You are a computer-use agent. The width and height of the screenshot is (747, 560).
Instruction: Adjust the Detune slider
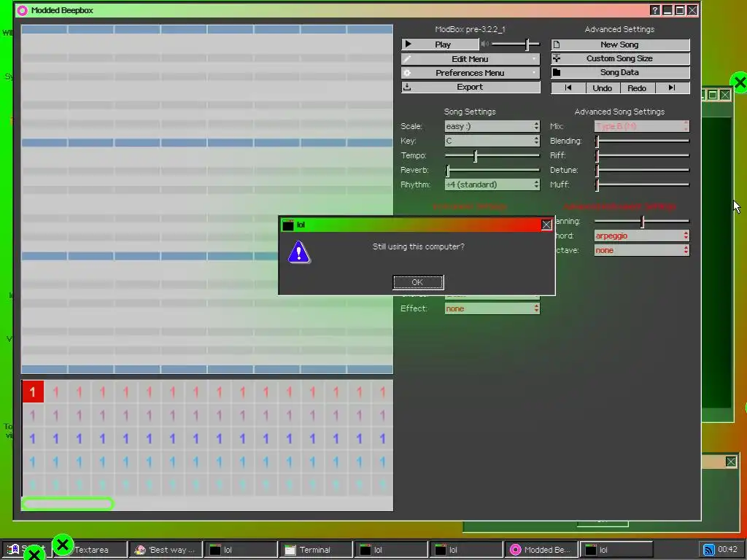coord(642,170)
